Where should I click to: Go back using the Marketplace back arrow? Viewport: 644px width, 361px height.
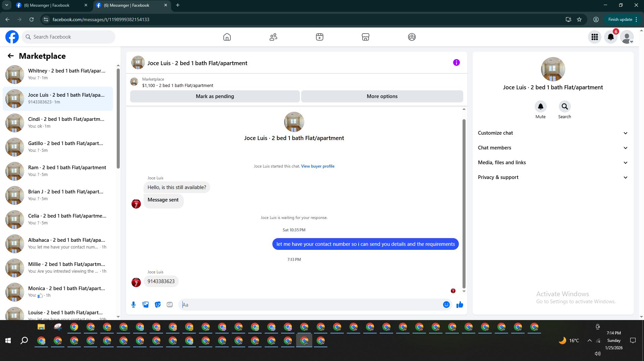point(11,56)
